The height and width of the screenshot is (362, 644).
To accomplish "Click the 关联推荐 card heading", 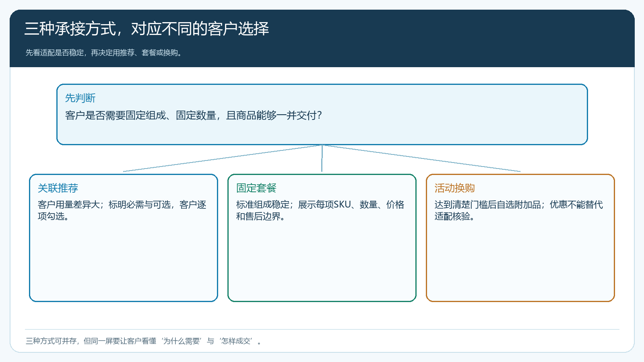I will [x=58, y=188].
